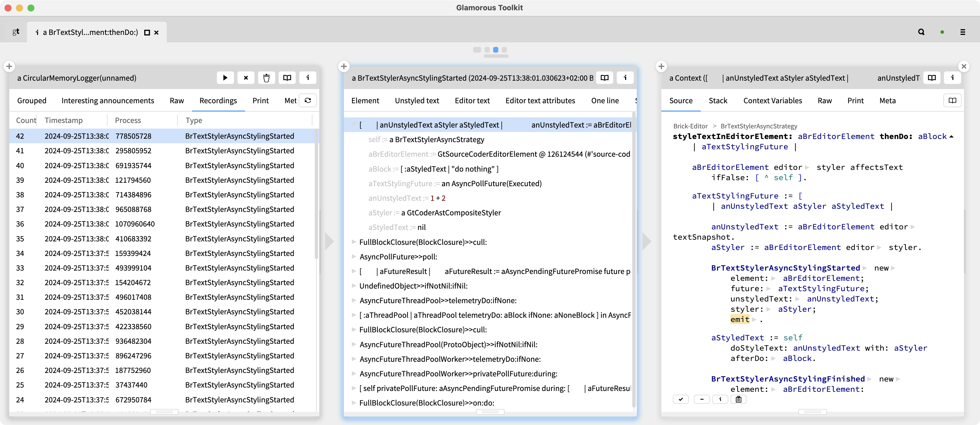
Task: Click the gt home tab icon
Action: pyautogui.click(x=15, y=32)
